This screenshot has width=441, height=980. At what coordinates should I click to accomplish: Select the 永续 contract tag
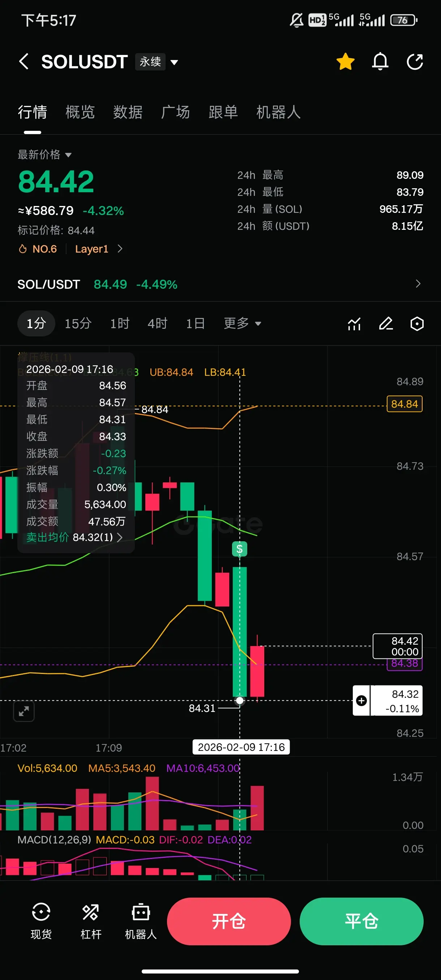pos(150,62)
